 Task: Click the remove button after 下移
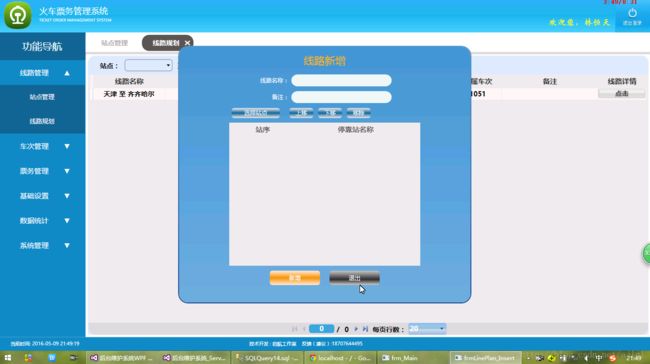359,113
